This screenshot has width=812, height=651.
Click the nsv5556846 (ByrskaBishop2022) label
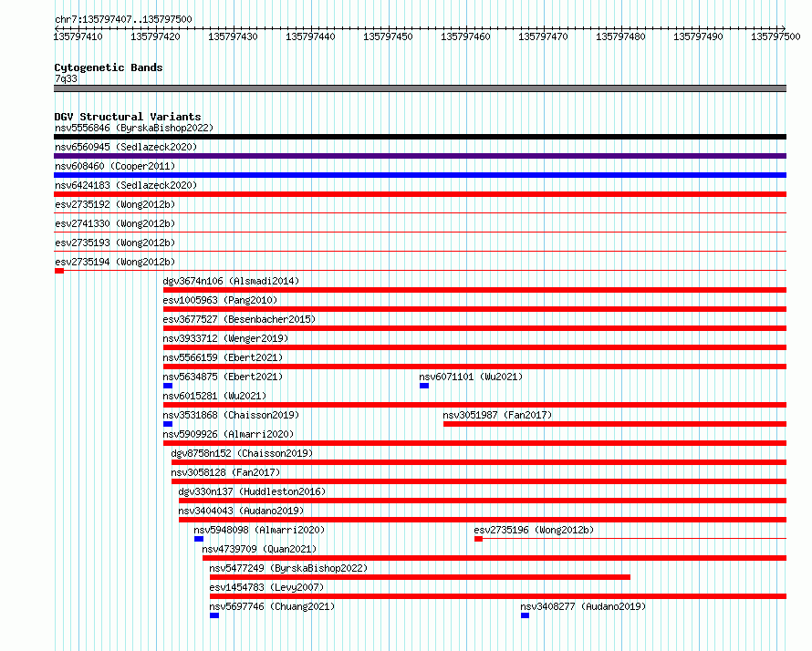point(134,128)
